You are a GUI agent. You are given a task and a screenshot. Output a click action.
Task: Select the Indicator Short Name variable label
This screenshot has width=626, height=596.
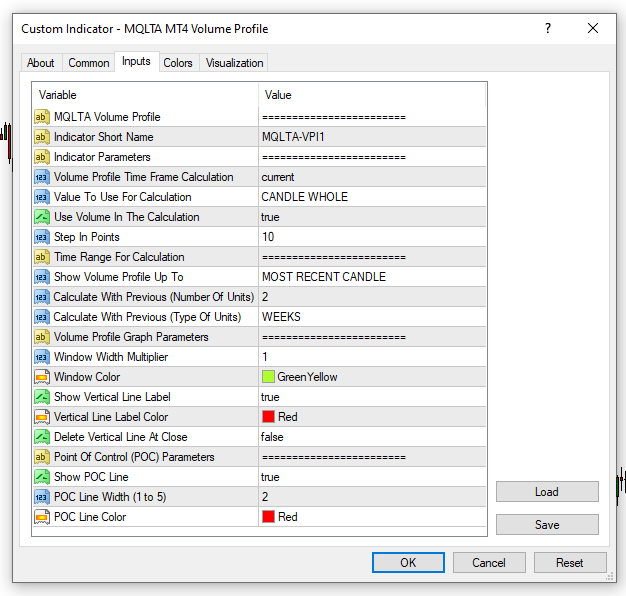pyautogui.click(x=103, y=137)
